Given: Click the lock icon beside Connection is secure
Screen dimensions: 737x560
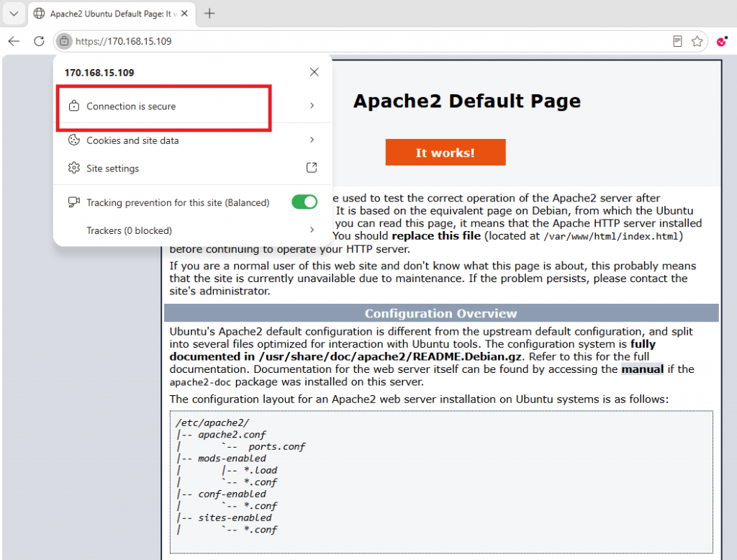Looking at the screenshot, I should 74,106.
